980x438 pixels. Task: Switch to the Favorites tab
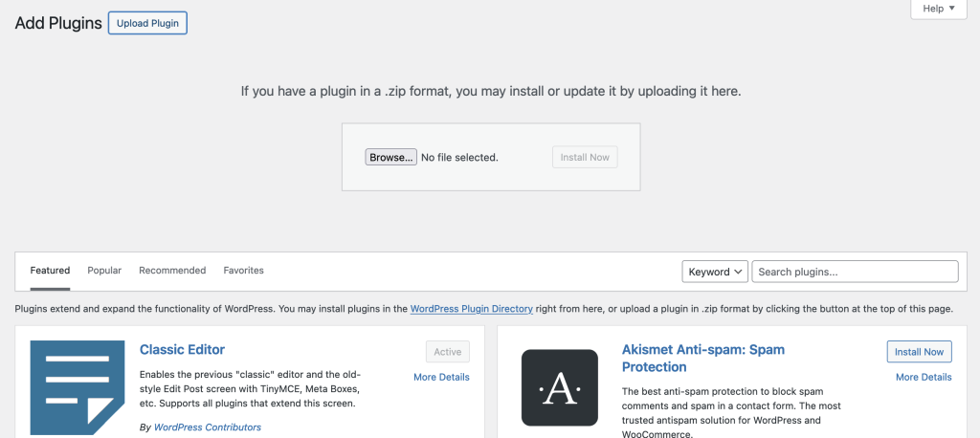pos(244,271)
